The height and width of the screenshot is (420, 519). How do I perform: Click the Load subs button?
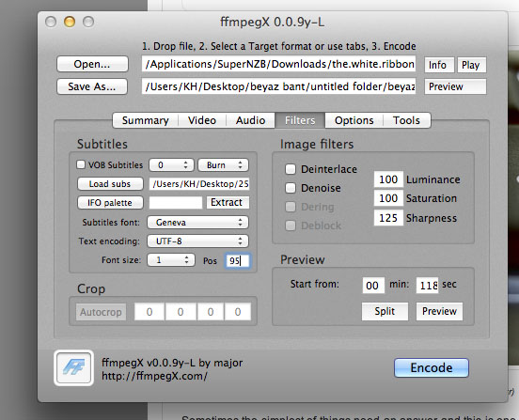[x=110, y=184]
